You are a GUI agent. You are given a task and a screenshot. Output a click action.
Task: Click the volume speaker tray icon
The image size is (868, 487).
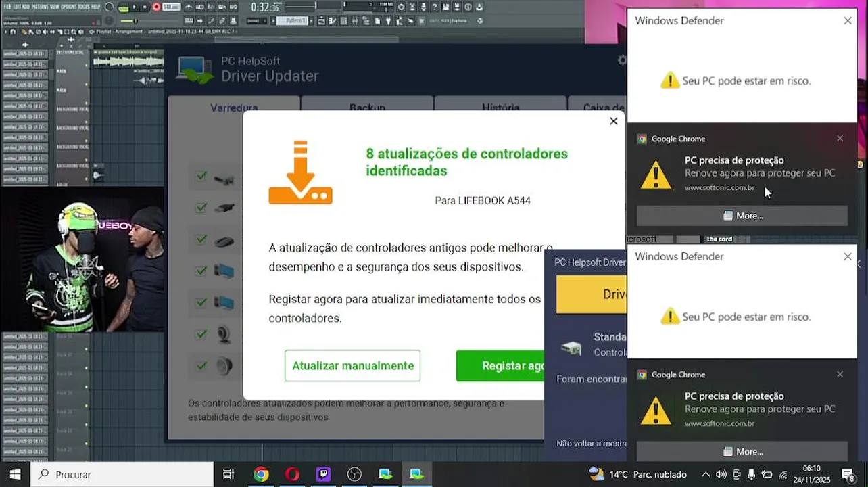721,474
